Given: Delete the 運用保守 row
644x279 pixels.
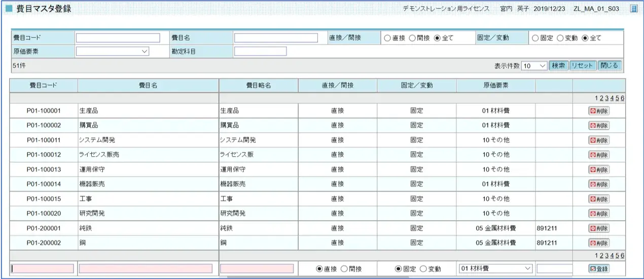Looking at the screenshot, I should [x=599, y=169].
